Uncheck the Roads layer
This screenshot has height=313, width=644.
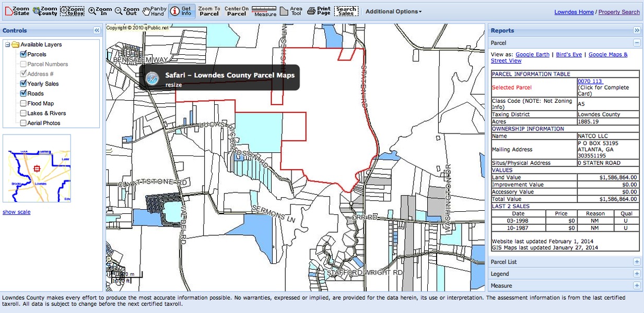[24, 93]
